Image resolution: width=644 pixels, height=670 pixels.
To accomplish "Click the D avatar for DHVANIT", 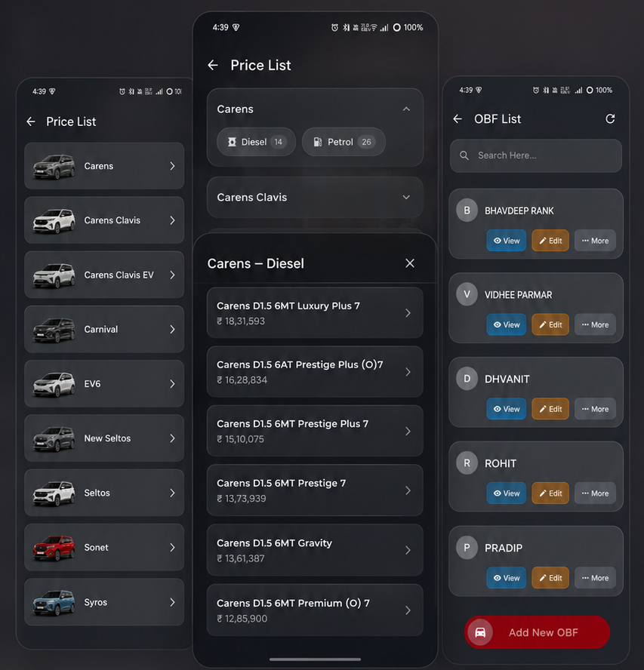I will (467, 379).
